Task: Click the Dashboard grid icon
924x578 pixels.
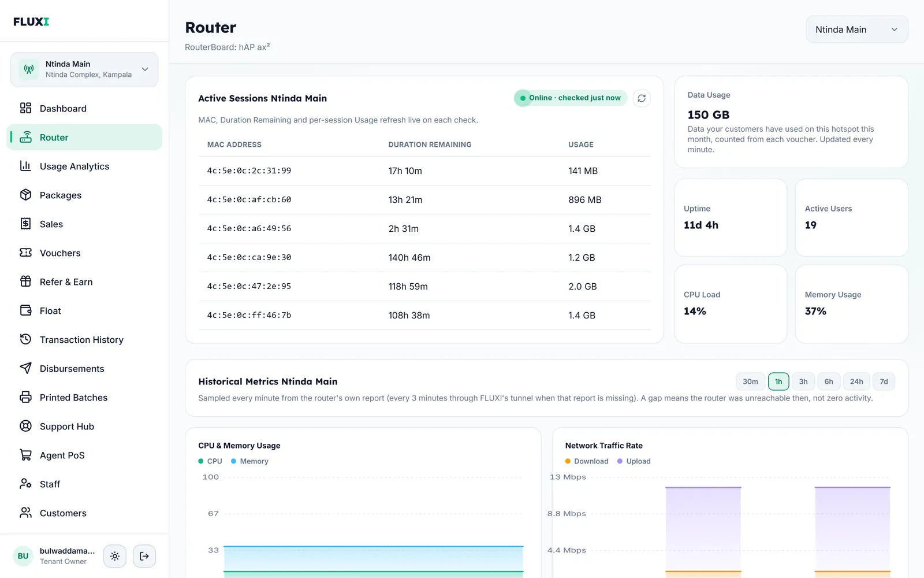Action: (x=25, y=108)
